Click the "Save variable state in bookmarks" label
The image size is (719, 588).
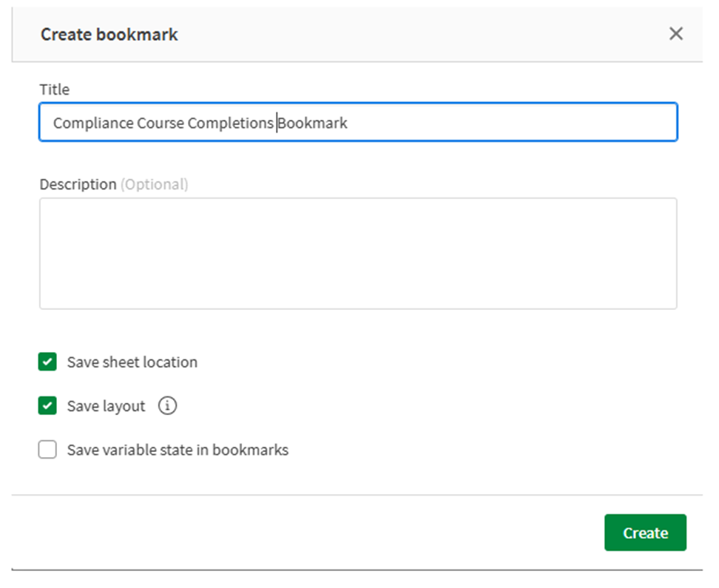click(178, 450)
